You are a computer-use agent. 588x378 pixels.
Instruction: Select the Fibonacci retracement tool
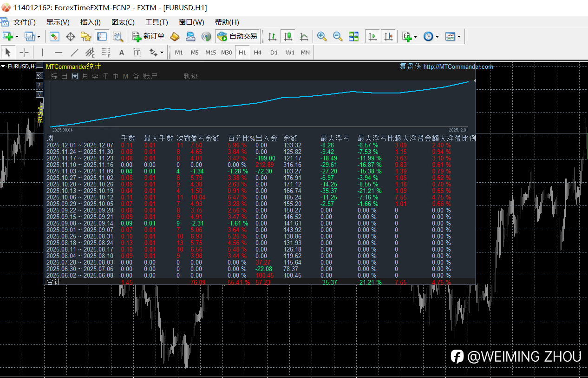coord(105,53)
